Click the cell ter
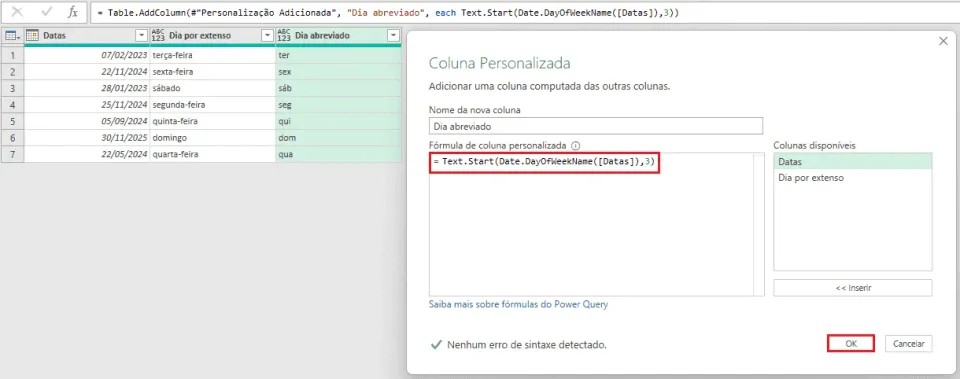The image size is (960, 379). [x=339, y=56]
